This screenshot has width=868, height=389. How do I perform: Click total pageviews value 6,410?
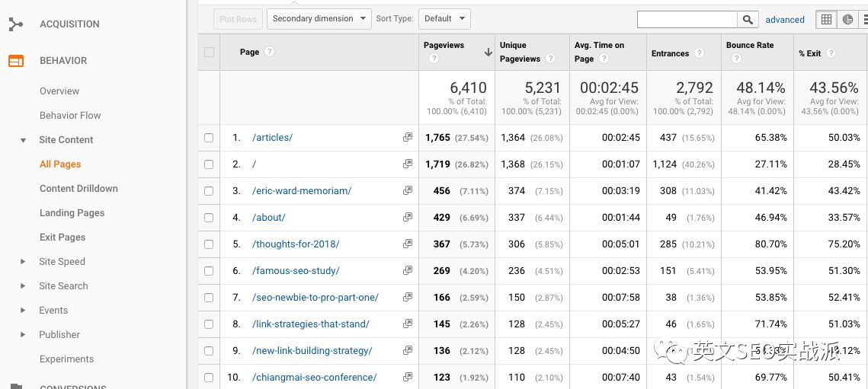pyautogui.click(x=469, y=88)
